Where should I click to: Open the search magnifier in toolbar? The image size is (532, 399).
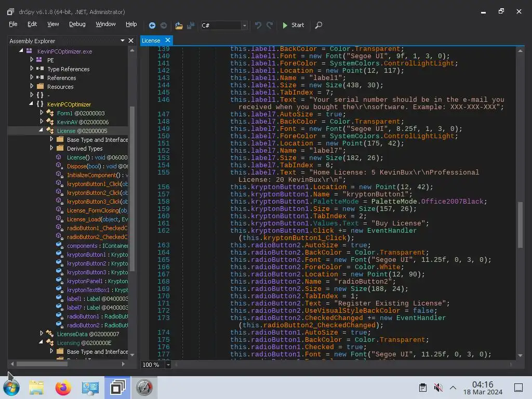click(318, 25)
